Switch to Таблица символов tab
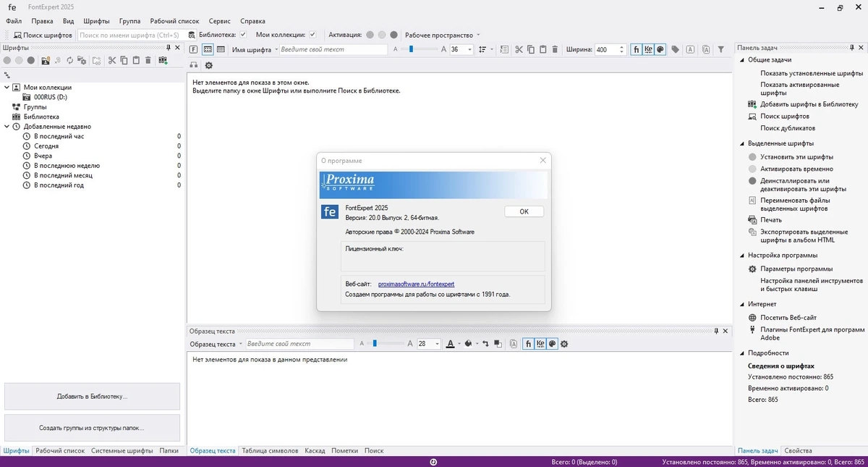 click(x=270, y=450)
